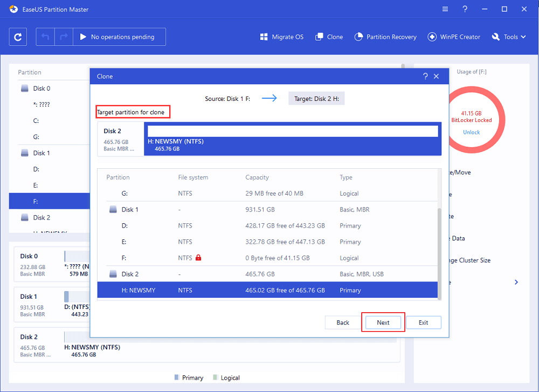This screenshot has width=539, height=392.
Task: Click Unlock link for BitLocker drive
Action: (x=471, y=133)
